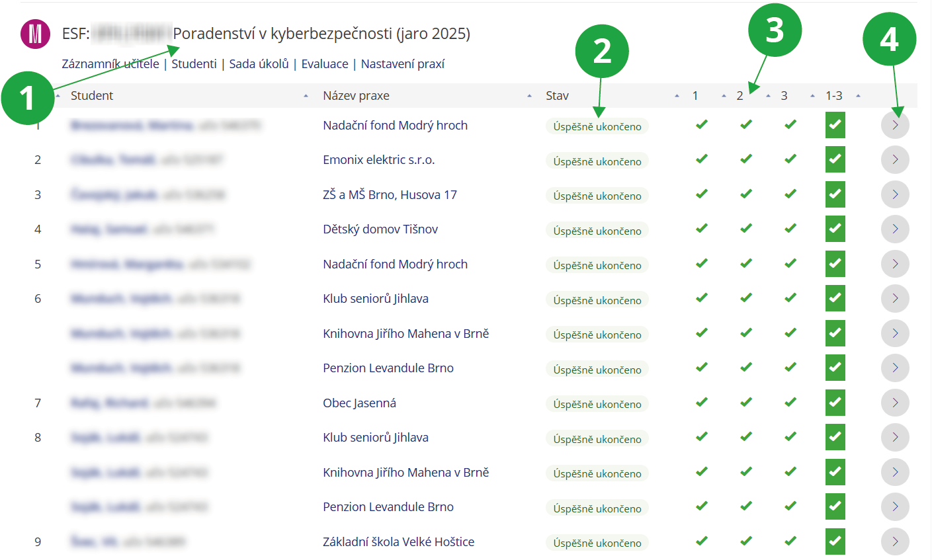Toggle green 1-3 checkbox for Emonix elektric row

coord(835,159)
